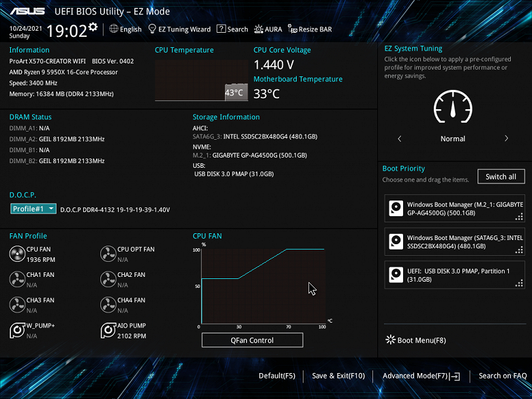This screenshot has height=399, width=532.
Task: Click the CPU FAN curve graph
Action: (x=264, y=286)
